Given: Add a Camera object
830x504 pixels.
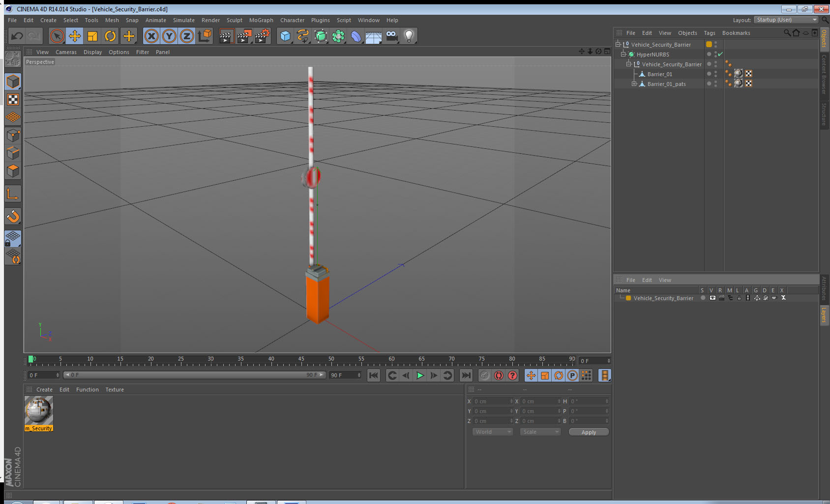Looking at the screenshot, I should (x=391, y=36).
